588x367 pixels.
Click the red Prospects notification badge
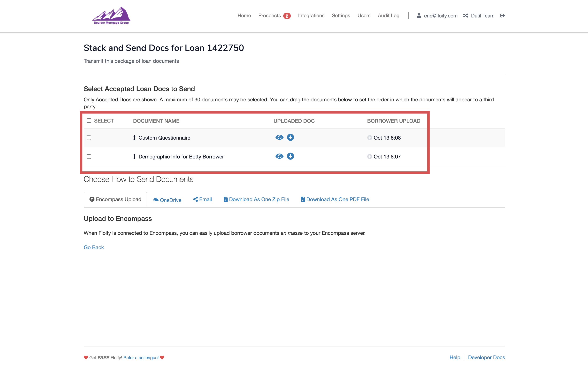(287, 16)
